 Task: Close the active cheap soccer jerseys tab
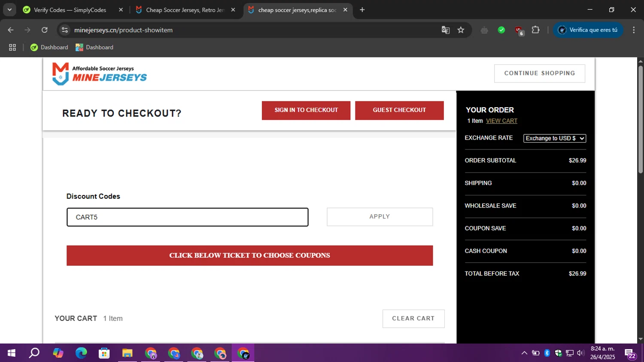click(345, 10)
